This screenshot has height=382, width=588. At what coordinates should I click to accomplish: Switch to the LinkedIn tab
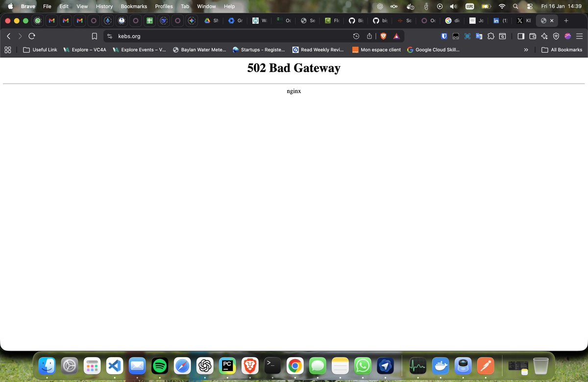(500, 21)
